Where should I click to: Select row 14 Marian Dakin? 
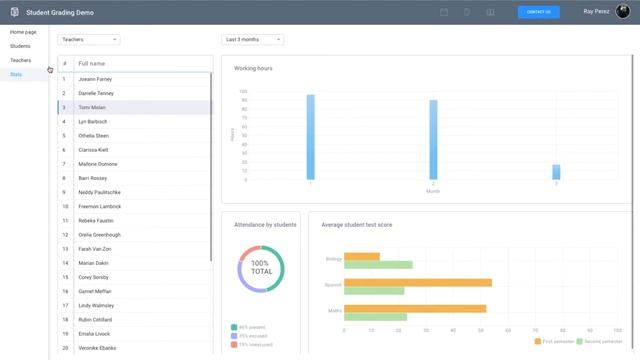[x=135, y=263]
